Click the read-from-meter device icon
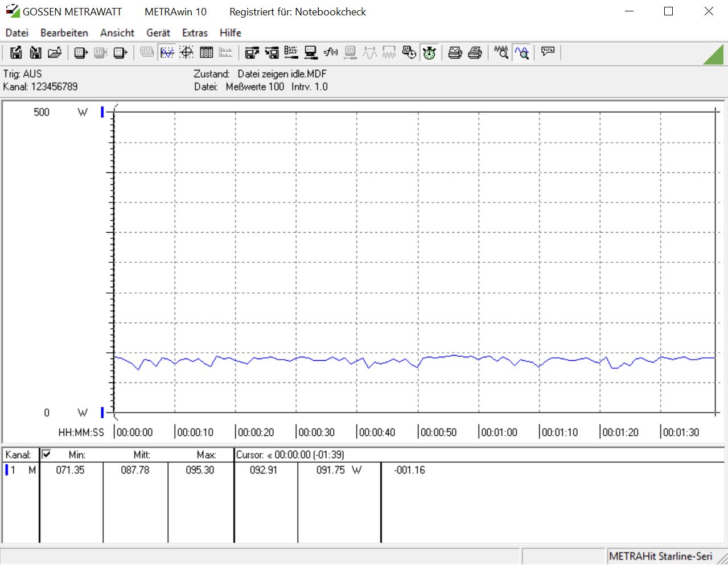728x565 pixels. [81, 53]
